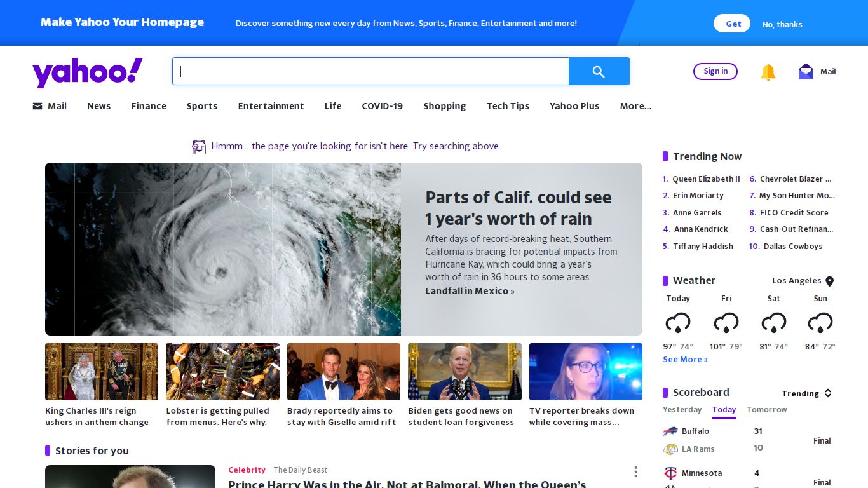Open the notifications bell
Screen dimensions: 868x488
[768, 72]
